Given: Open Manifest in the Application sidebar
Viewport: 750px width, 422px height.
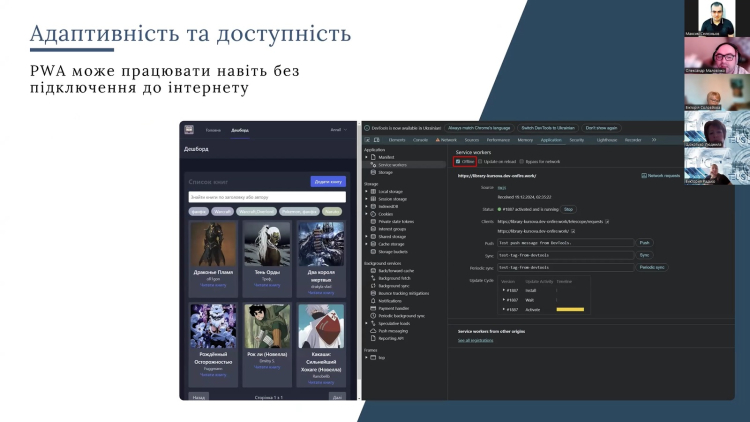Looking at the screenshot, I should click(386, 157).
